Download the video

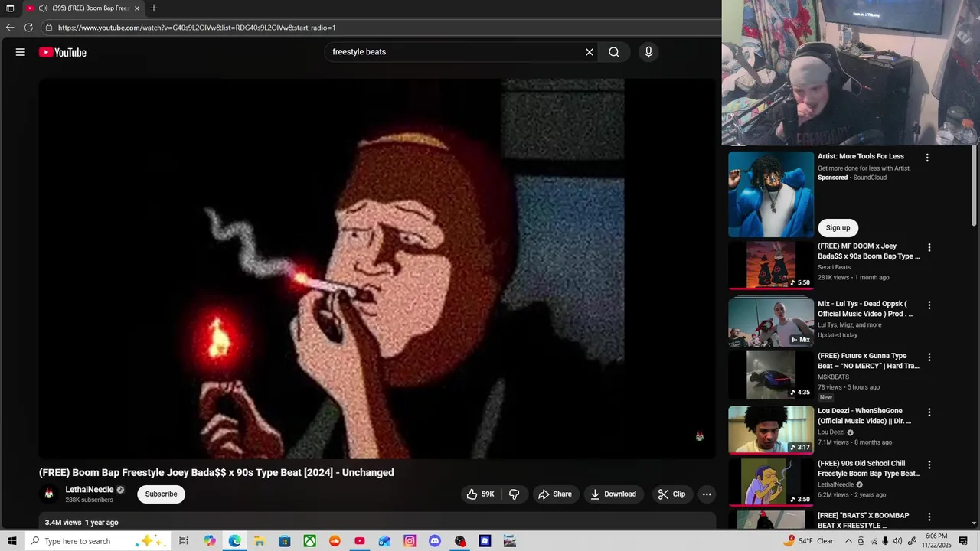[x=613, y=494]
